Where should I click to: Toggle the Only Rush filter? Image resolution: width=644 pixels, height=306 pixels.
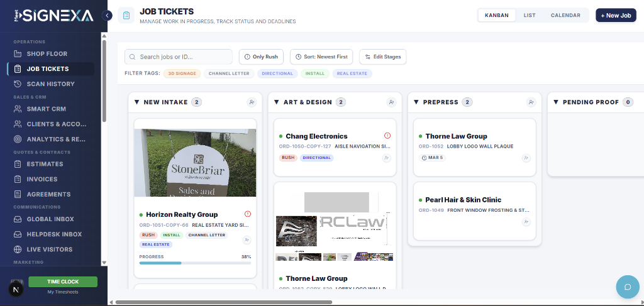coord(262,57)
